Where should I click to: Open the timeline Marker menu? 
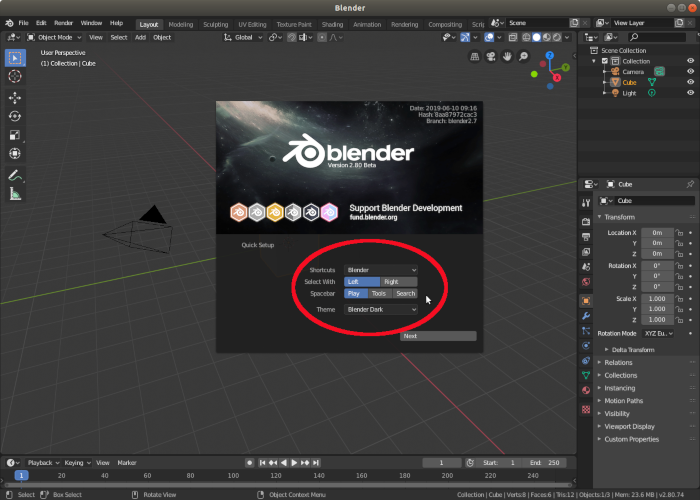pyautogui.click(x=127, y=463)
